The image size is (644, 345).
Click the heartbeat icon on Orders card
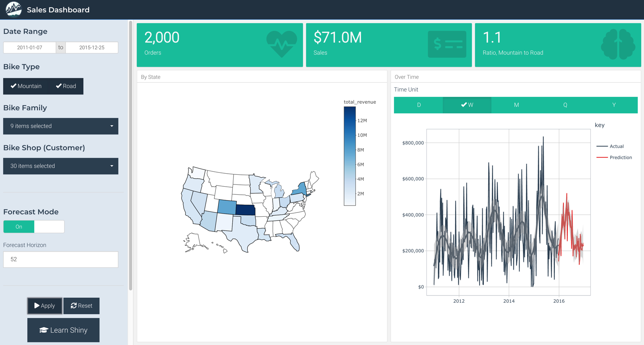click(281, 44)
